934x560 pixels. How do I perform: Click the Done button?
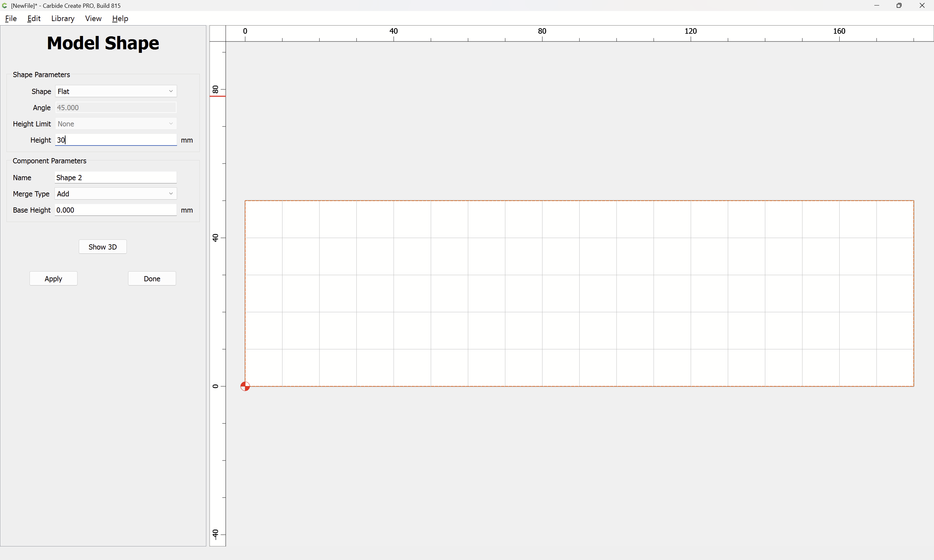click(x=152, y=278)
